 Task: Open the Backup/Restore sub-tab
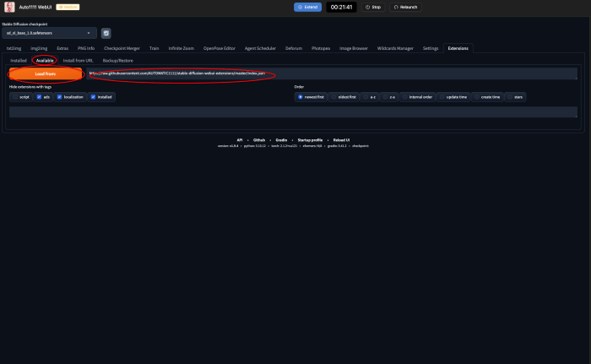(118, 60)
